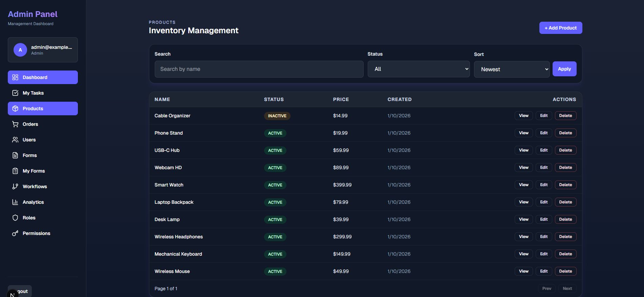The image size is (644, 297).
Task: Delete the Cable Organizer product
Action: (x=565, y=116)
